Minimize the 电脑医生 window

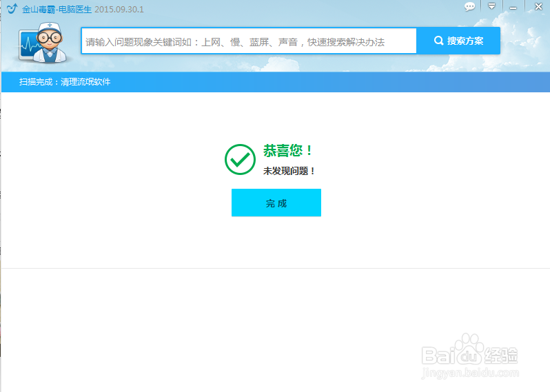[513, 8]
